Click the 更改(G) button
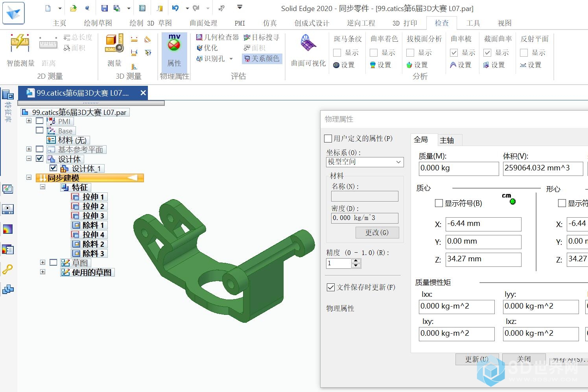 377,233
